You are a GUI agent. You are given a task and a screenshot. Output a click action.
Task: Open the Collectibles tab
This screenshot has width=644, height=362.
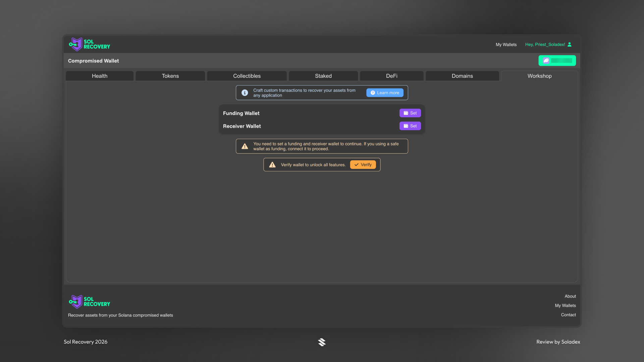pos(247,76)
